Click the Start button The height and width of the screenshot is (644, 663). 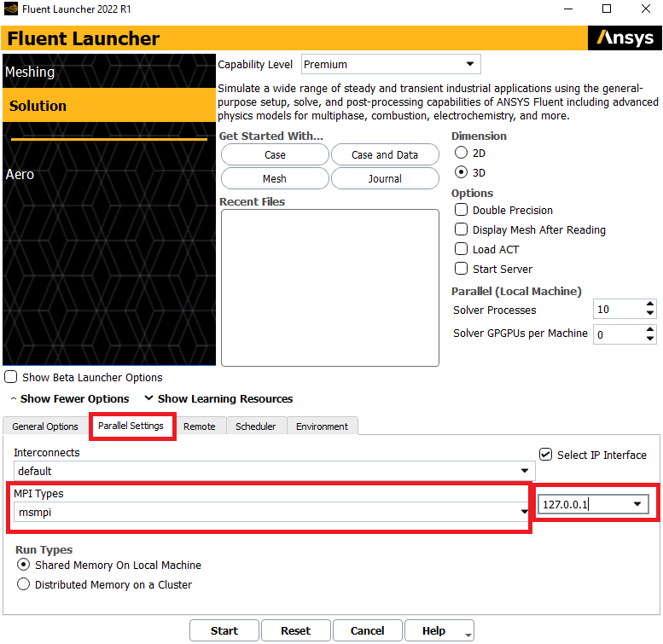224,630
